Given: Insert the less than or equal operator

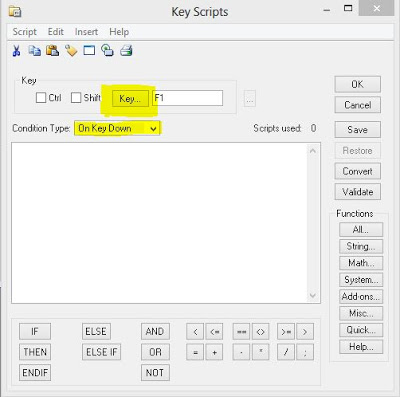Looking at the screenshot, I should [214, 332].
